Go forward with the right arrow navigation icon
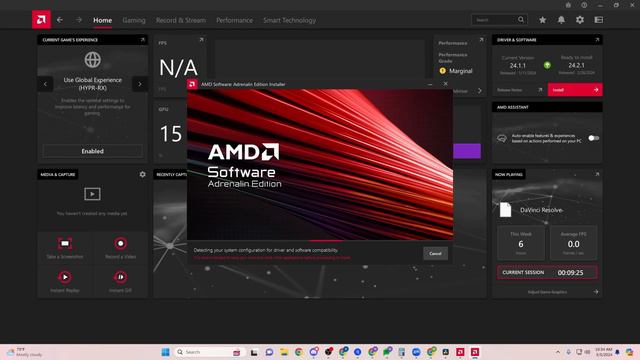 click(x=79, y=20)
